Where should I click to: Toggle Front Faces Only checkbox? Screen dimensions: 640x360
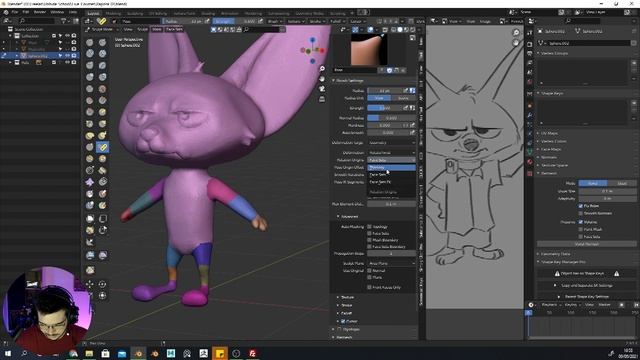coord(369,287)
